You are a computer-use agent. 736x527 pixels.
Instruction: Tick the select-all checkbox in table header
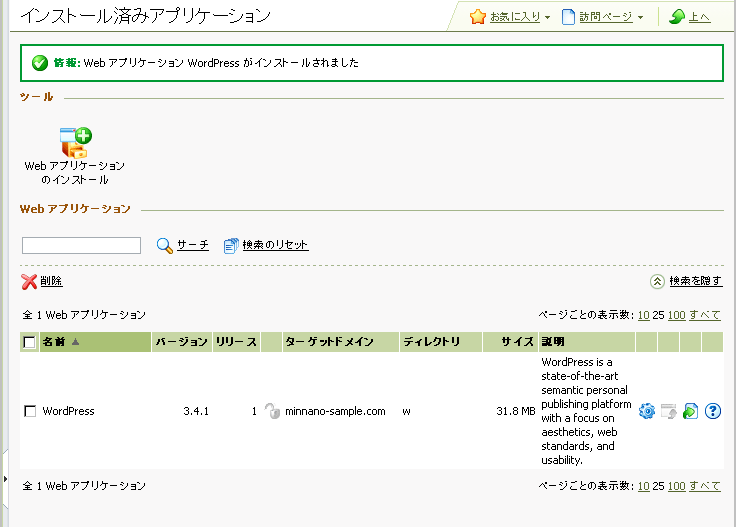pyautogui.click(x=29, y=342)
